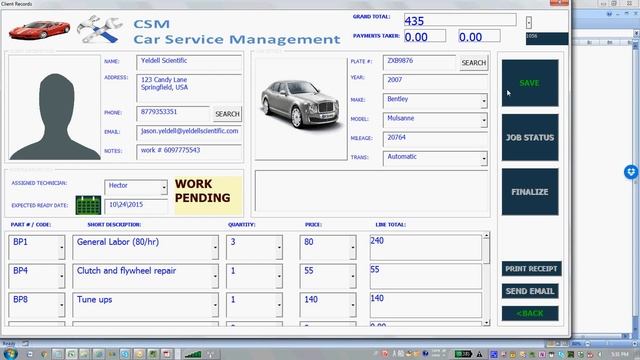This screenshot has width=640, height=360.
Task: Click the Grand Total field showing 435
Action: 460,20
